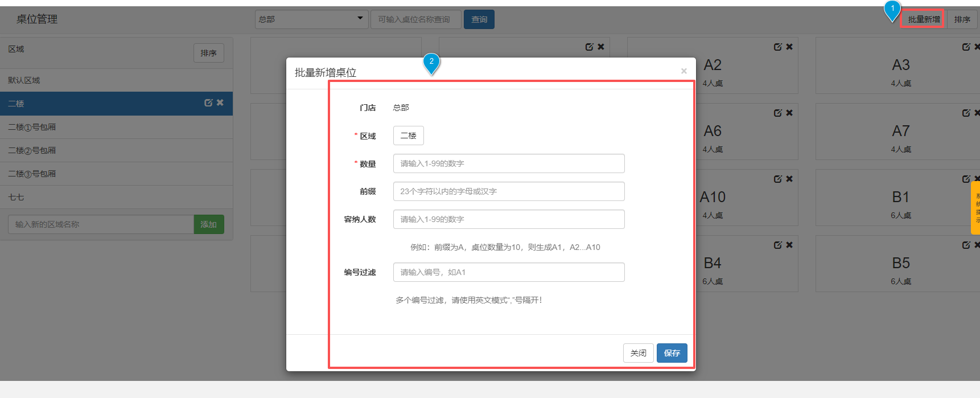The image size is (980, 398).
Task: Click the 保存 button
Action: click(672, 353)
